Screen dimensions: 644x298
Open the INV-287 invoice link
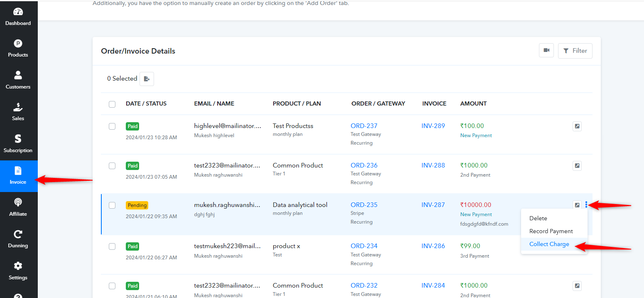(x=433, y=204)
